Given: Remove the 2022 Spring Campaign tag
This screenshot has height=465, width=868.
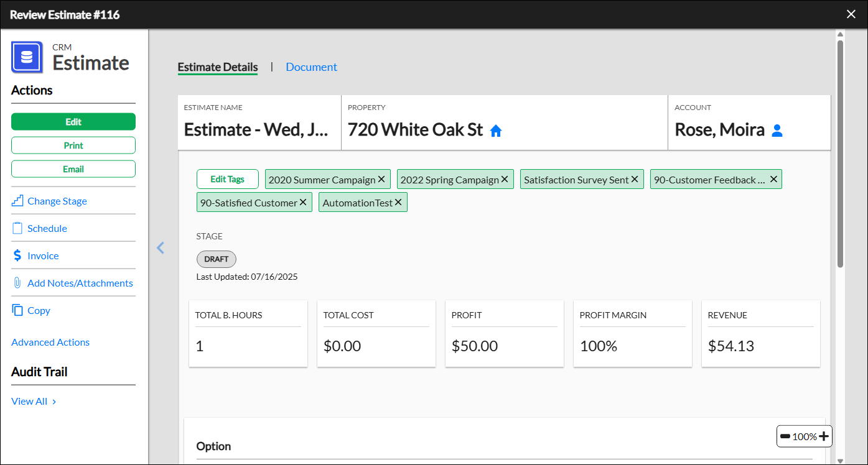Looking at the screenshot, I should pos(505,179).
